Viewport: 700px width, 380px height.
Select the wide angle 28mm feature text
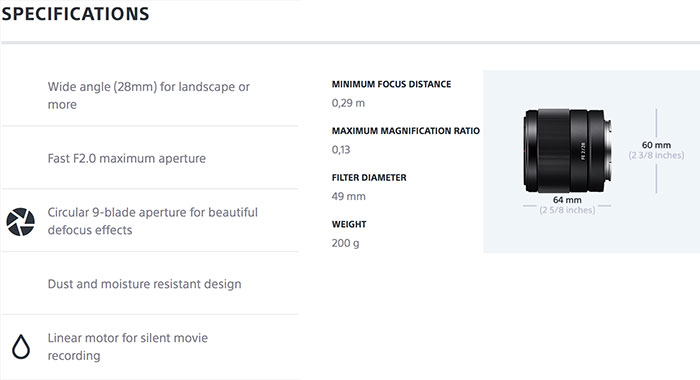149,96
